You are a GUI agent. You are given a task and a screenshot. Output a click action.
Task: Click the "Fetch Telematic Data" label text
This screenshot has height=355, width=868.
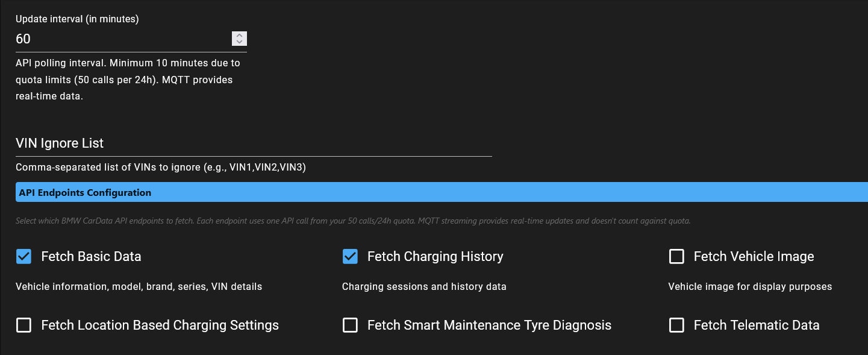[757, 325]
